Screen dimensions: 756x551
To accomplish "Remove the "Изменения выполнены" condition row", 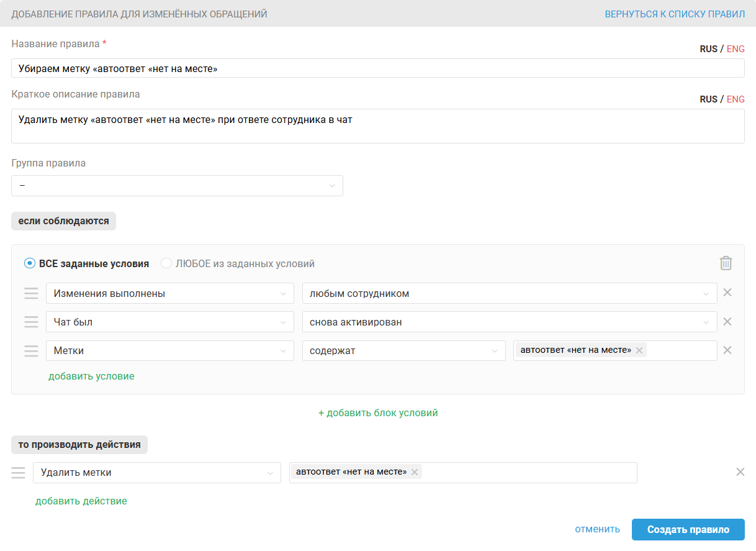I will pyautogui.click(x=727, y=293).
